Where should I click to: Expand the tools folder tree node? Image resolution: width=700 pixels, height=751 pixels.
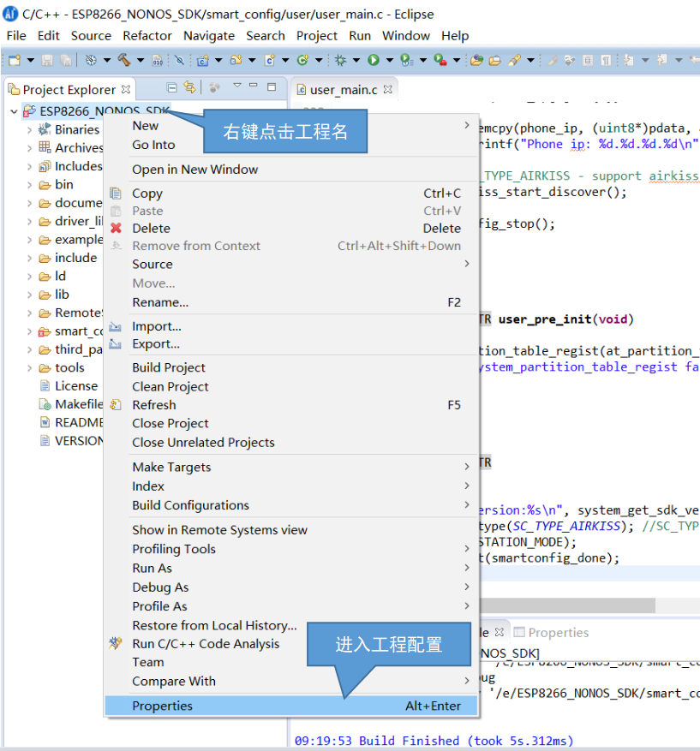29,368
